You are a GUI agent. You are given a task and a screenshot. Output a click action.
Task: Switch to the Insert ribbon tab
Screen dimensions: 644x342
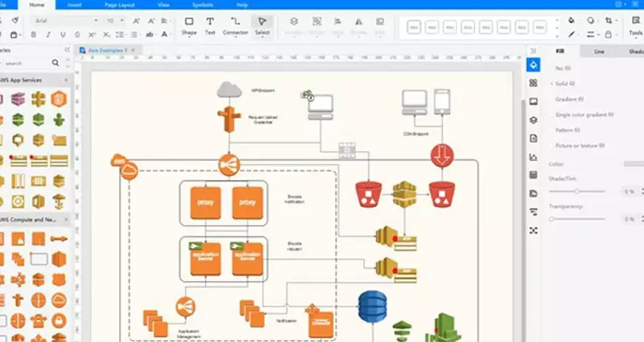pos(75,4)
